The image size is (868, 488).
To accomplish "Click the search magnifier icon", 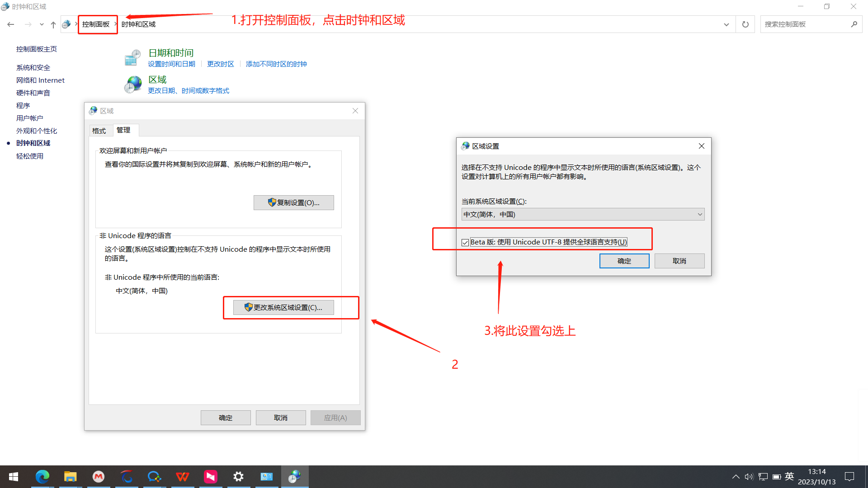I will [854, 24].
